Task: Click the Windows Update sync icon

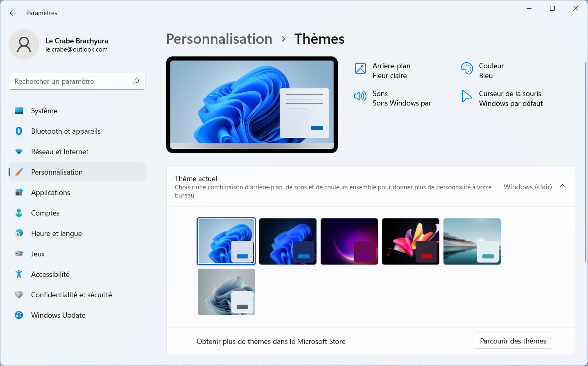Action: [x=19, y=315]
